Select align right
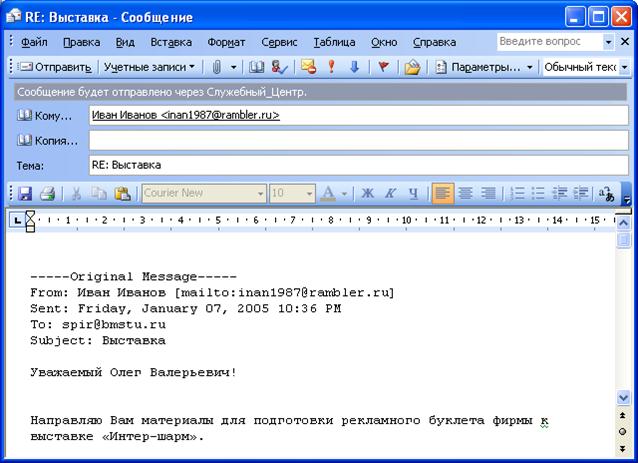This screenshot has height=463, width=638. click(488, 193)
